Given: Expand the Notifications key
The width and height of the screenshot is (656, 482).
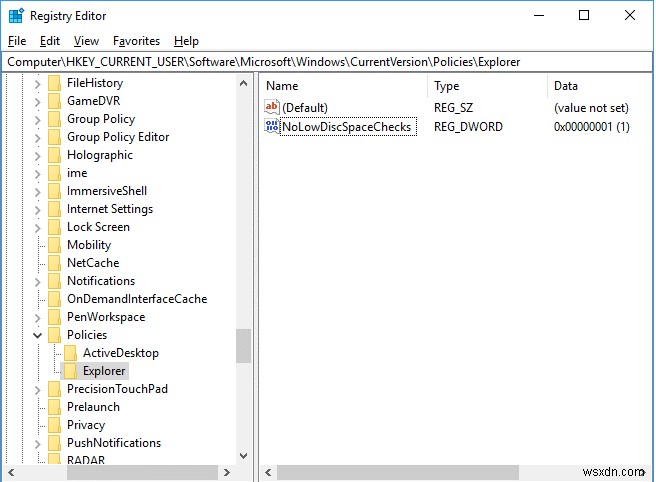Looking at the screenshot, I should click(x=38, y=282).
